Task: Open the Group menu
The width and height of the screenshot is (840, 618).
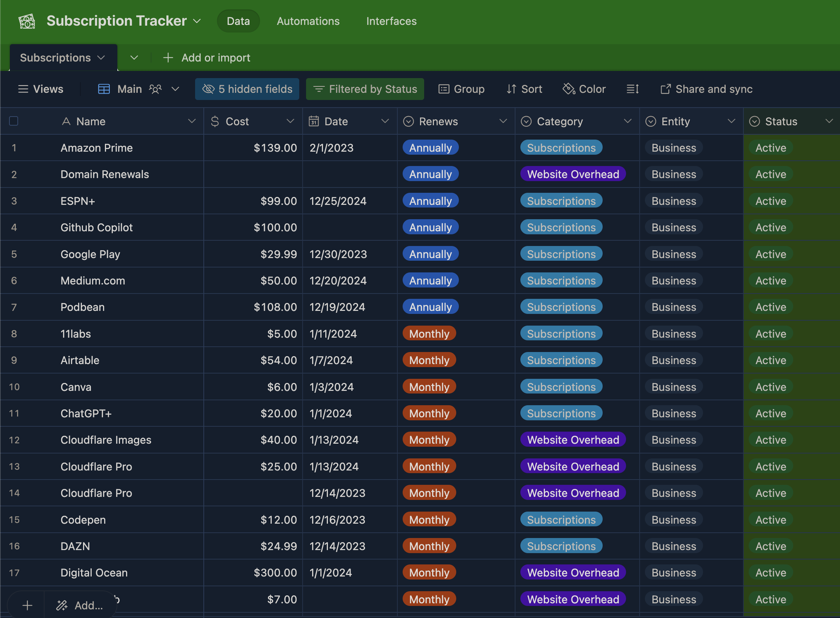Action: (461, 89)
